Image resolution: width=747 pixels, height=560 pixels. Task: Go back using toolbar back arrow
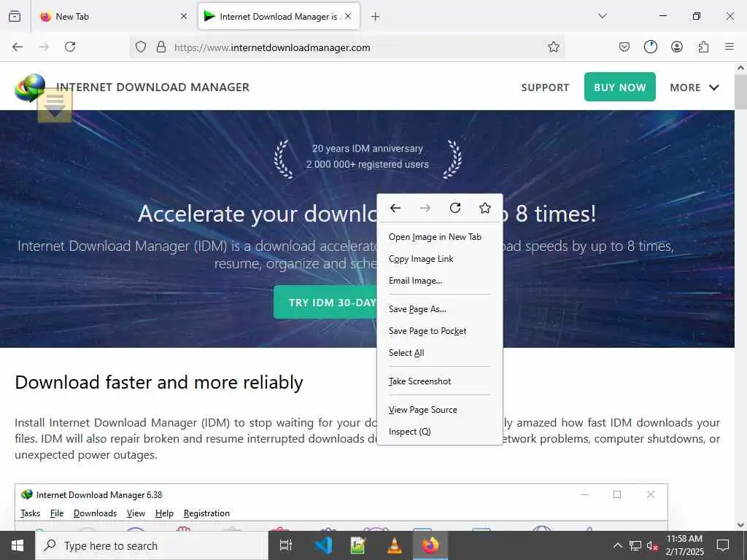18,47
